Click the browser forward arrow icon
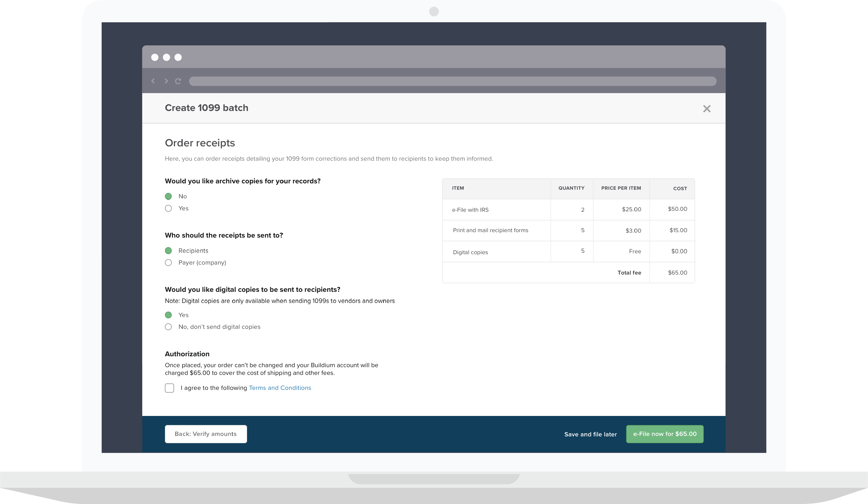The image size is (868, 504). [166, 81]
